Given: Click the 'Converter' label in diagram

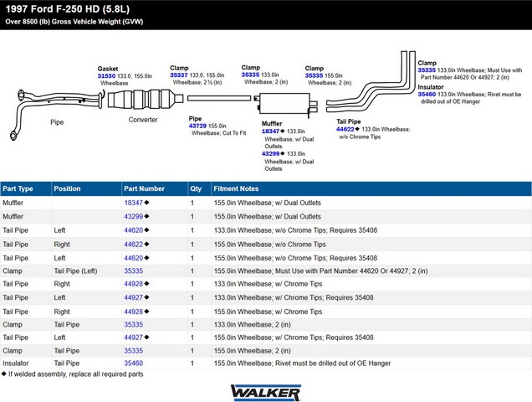Looking at the screenshot, I should point(143,120).
